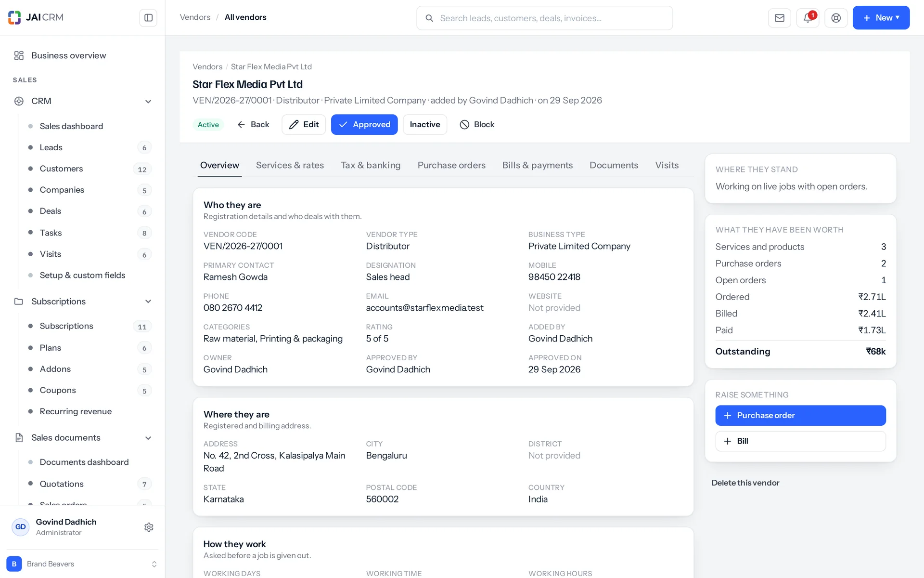Click the Brand Beavers B badge
Image resolution: width=924 pixels, height=578 pixels.
[14, 564]
